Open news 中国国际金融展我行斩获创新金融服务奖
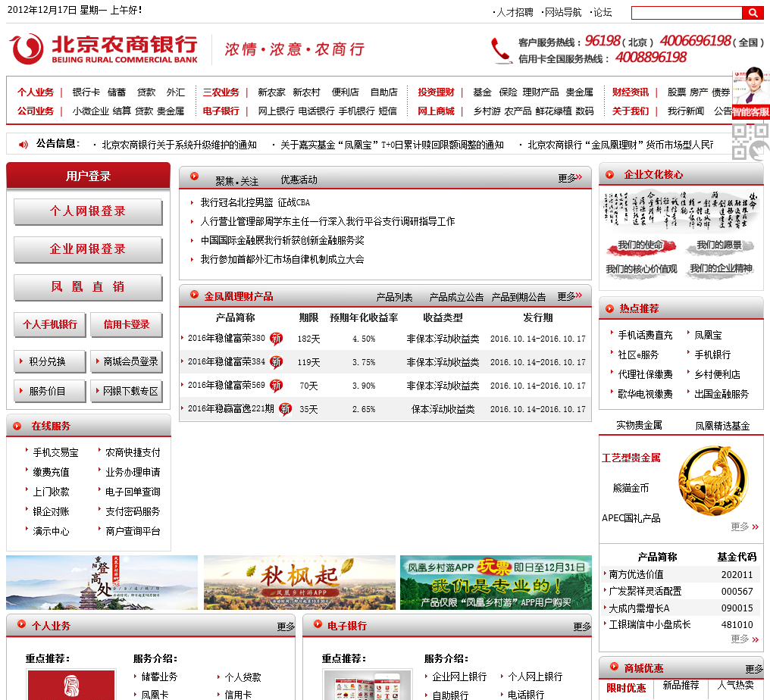 [283, 241]
